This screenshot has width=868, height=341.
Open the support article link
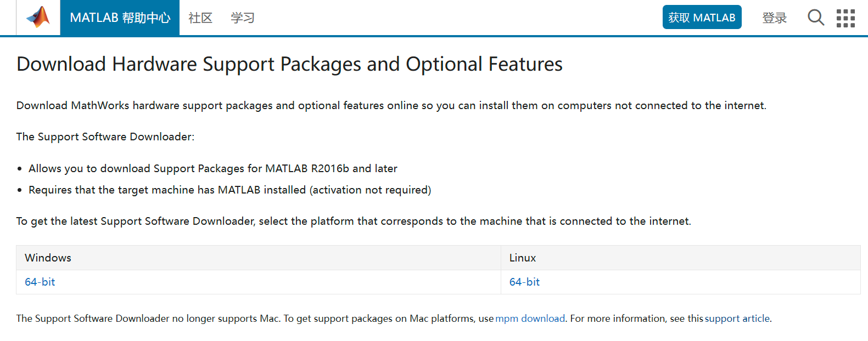coord(737,319)
